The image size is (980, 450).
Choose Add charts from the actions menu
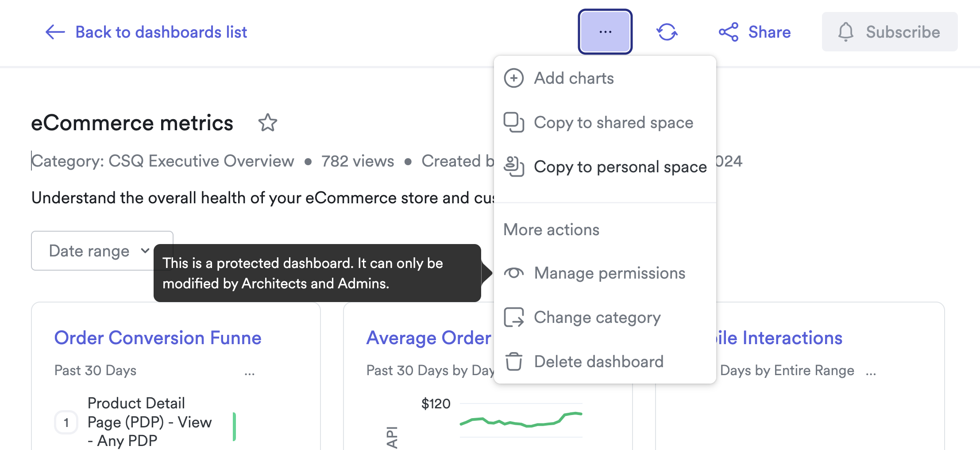[574, 78]
